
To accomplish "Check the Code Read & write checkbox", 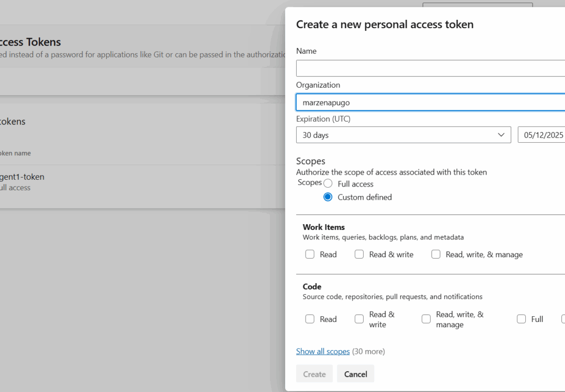I will (359, 319).
